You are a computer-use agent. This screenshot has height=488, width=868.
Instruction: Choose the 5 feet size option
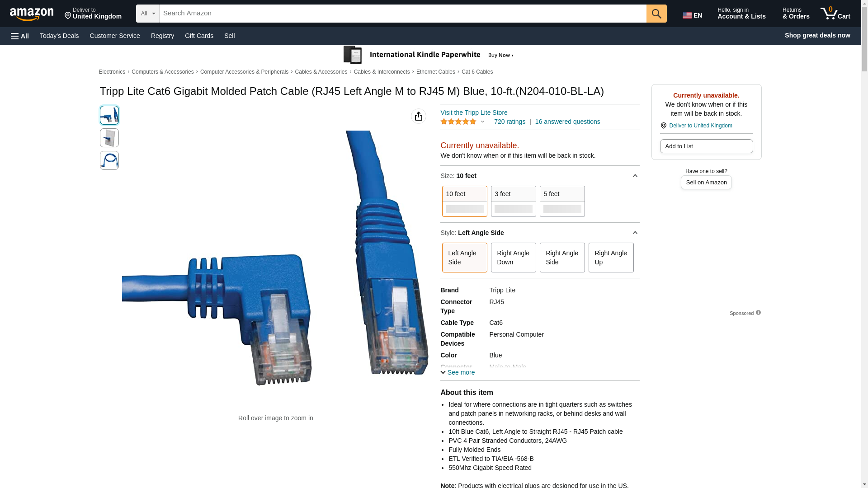[x=562, y=201]
